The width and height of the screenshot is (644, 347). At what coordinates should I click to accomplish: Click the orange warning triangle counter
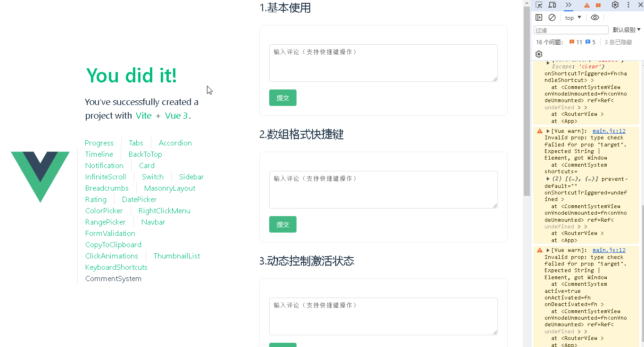point(587,5)
